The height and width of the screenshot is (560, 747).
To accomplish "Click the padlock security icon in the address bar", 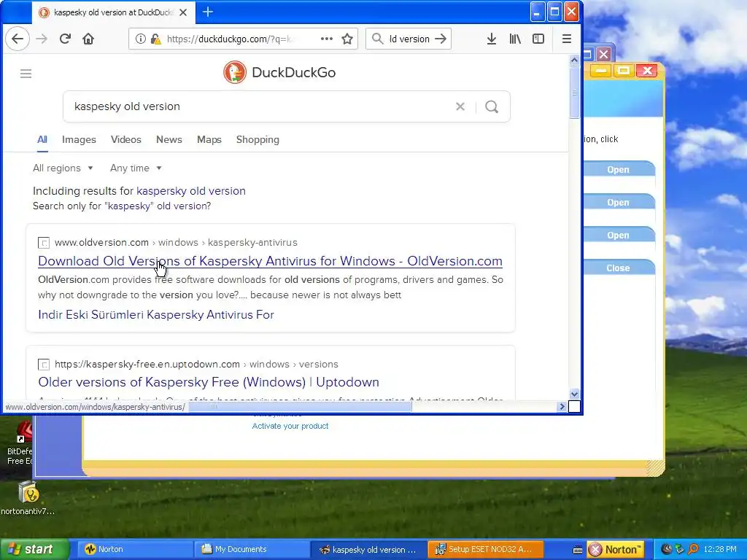I will [x=155, y=39].
